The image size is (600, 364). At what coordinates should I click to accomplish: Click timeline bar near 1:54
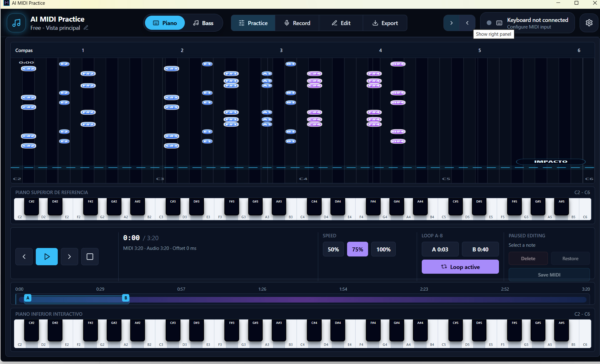(x=343, y=300)
